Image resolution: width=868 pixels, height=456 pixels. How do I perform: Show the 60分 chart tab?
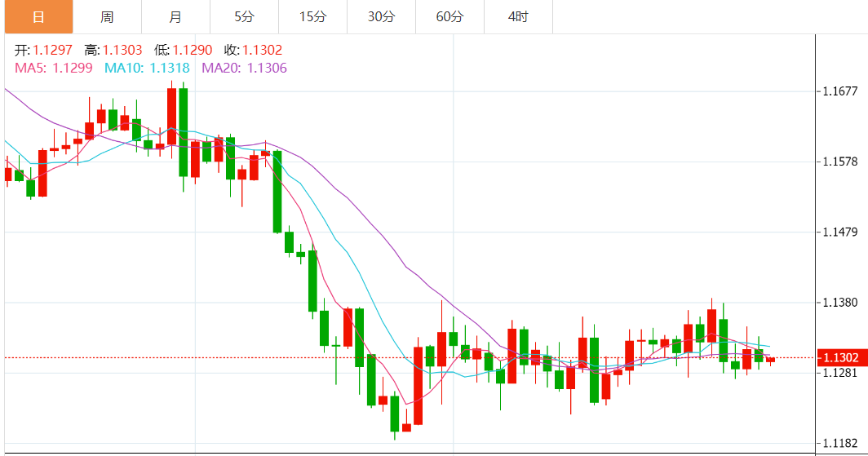pos(449,16)
